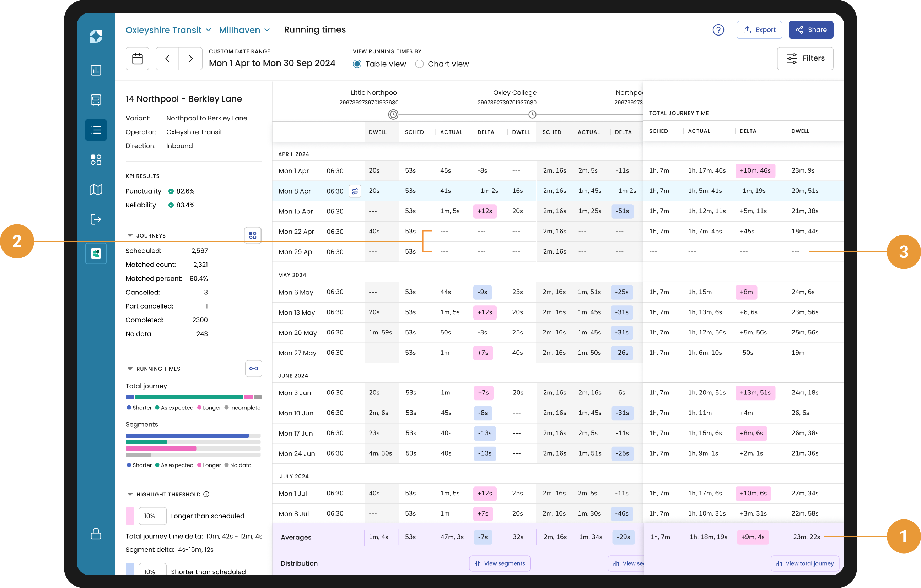The image size is (921, 588).
Task: Go to the next date range
Action: [x=190, y=59]
